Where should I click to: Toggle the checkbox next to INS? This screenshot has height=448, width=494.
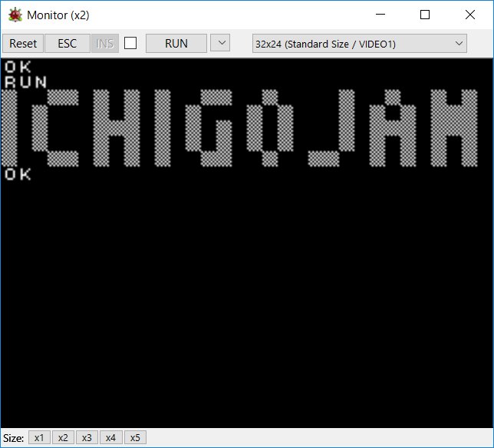[x=130, y=43]
